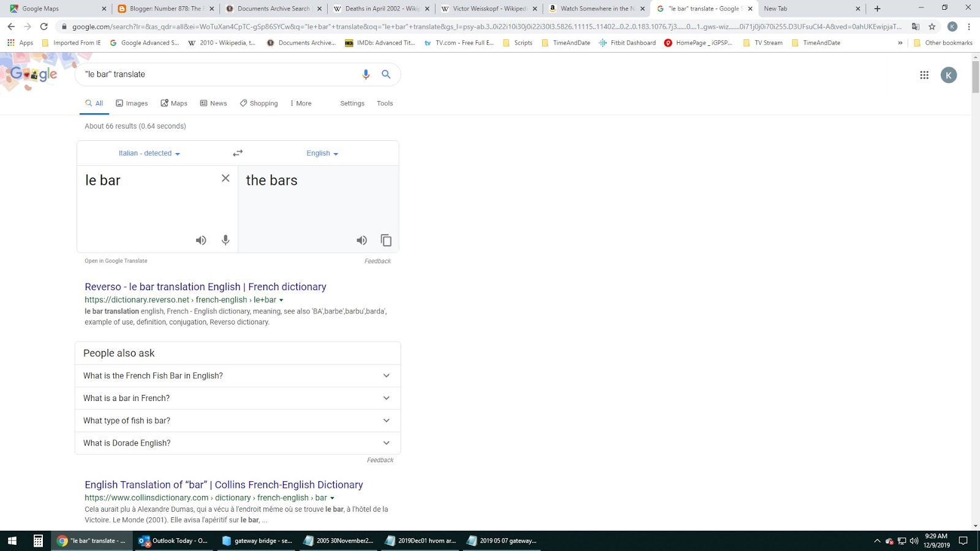This screenshot has width=980, height=551.
Task: Click the Google search input field
Action: [221, 74]
